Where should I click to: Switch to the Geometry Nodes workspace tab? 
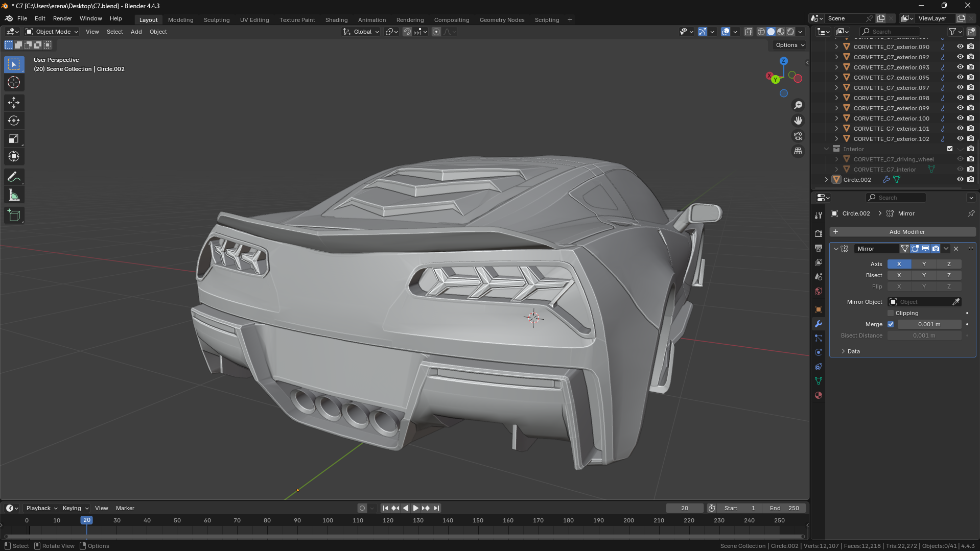(x=502, y=20)
